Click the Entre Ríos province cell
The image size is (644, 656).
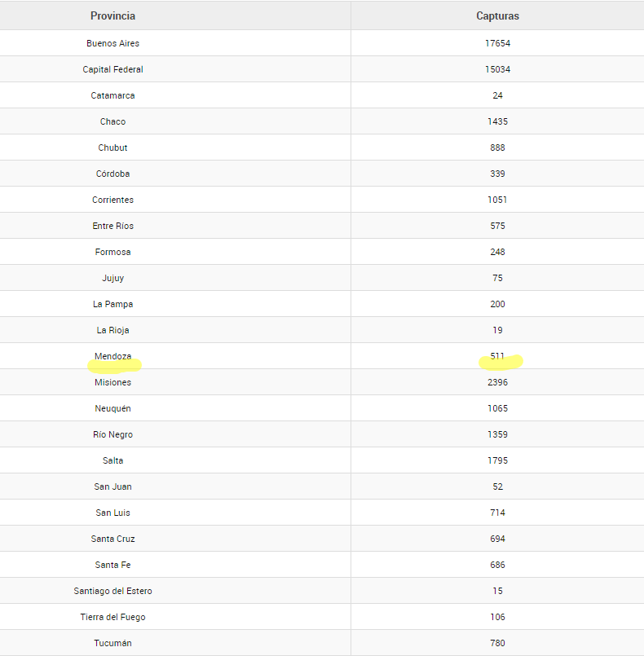(113, 226)
